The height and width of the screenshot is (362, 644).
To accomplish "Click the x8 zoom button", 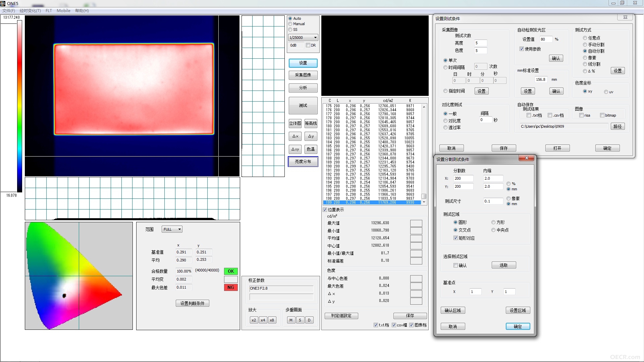I will point(272,320).
